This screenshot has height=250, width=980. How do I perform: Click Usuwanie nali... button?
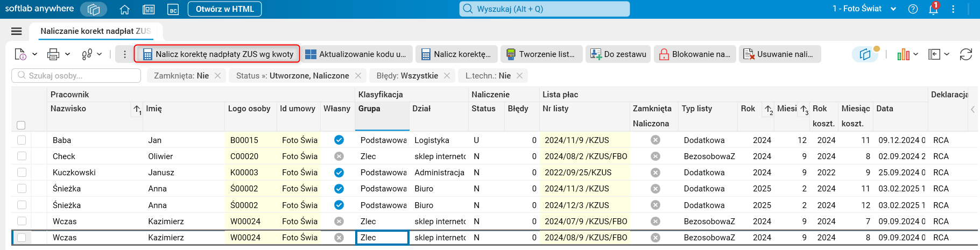point(779,54)
